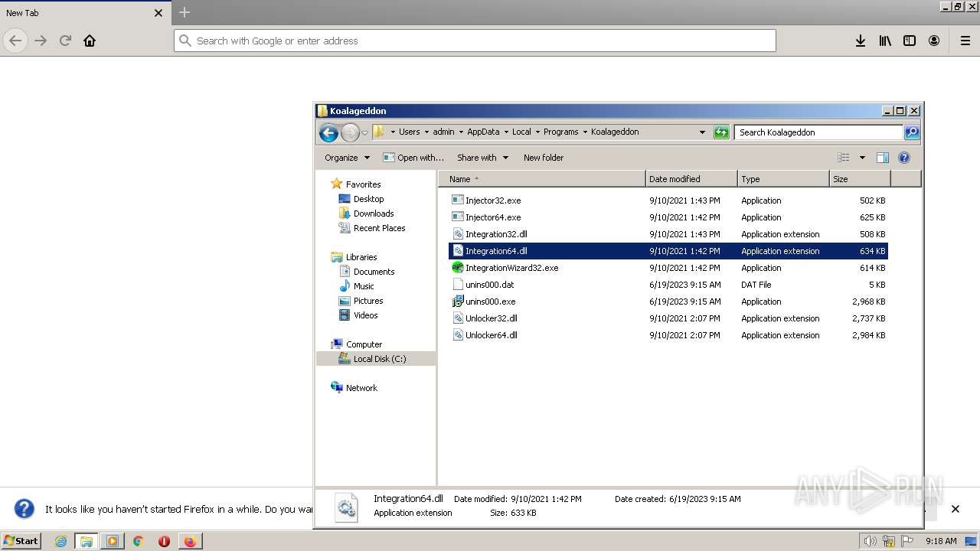Select Integration32.dll file

point(496,234)
